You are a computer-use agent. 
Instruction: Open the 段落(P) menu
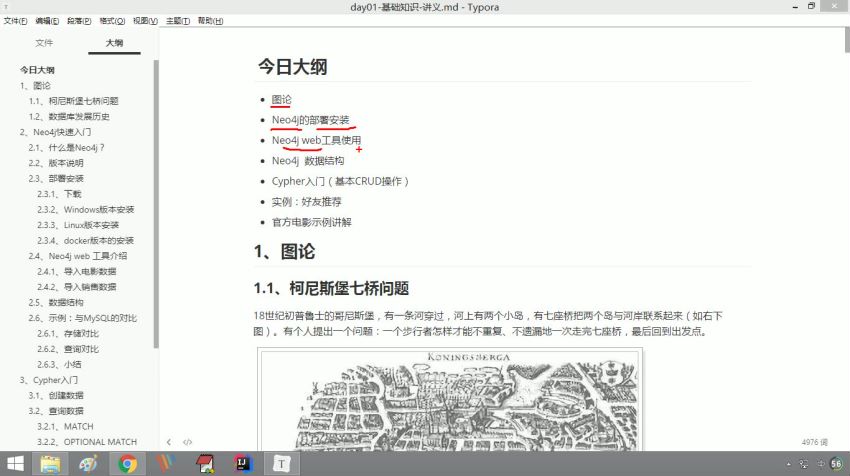79,21
